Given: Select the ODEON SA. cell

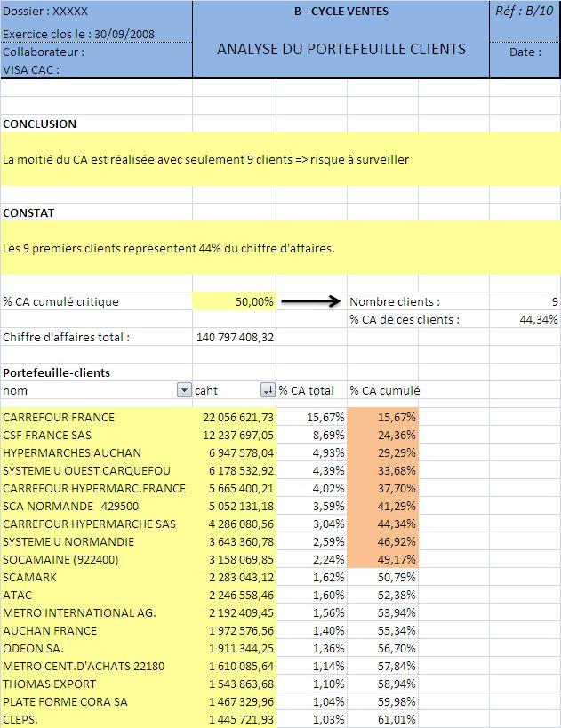Looking at the screenshot, I should click(97, 649).
